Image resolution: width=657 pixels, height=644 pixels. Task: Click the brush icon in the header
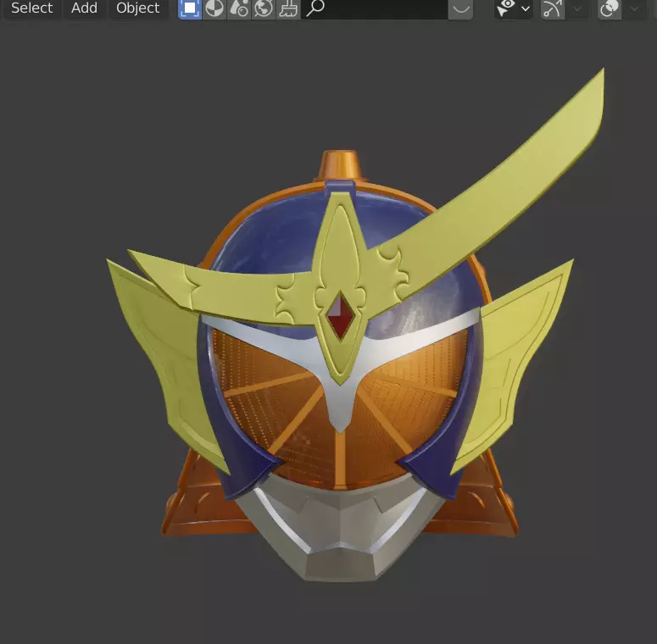click(288, 8)
